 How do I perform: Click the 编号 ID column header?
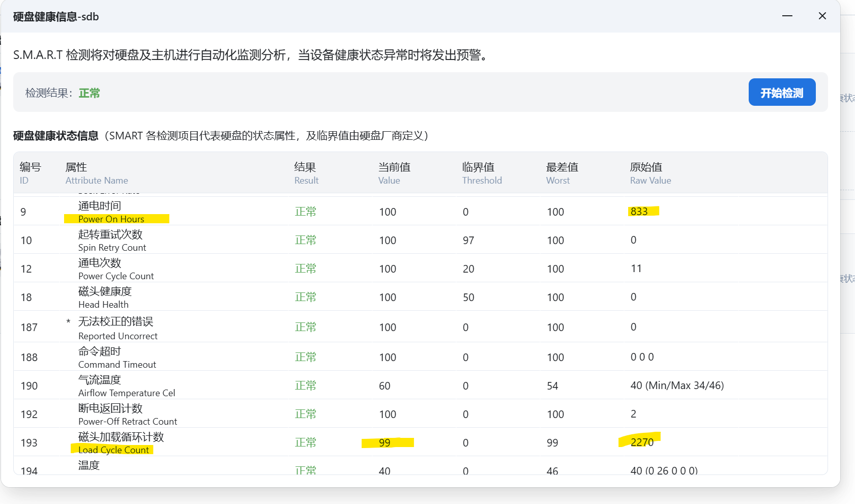coord(30,173)
